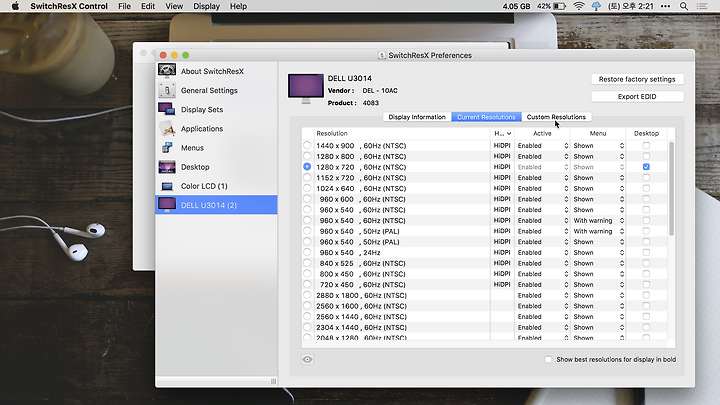
Task: Click the 4.05 GB memory status item
Action: click(516, 6)
